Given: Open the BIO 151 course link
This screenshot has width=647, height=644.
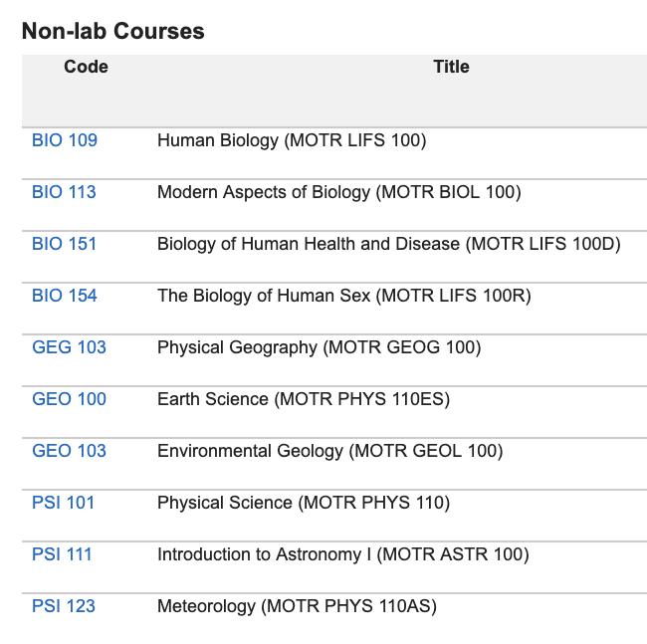Looking at the screenshot, I should (x=64, y=244).
